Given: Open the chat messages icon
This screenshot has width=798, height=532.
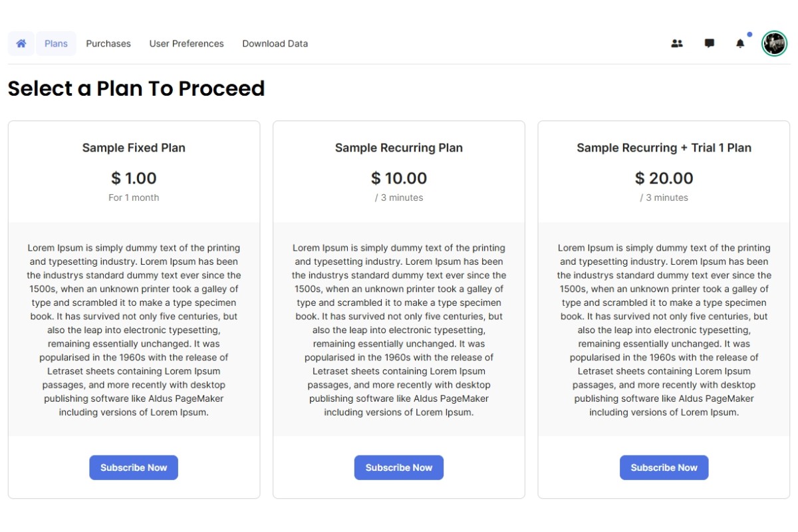Looking at the screenshot, I should (x=710, y=44).
